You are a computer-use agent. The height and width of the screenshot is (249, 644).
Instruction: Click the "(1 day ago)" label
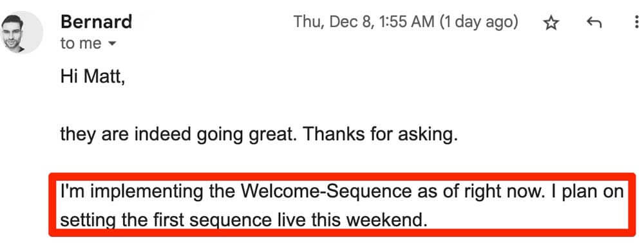(x=479, y=22)
